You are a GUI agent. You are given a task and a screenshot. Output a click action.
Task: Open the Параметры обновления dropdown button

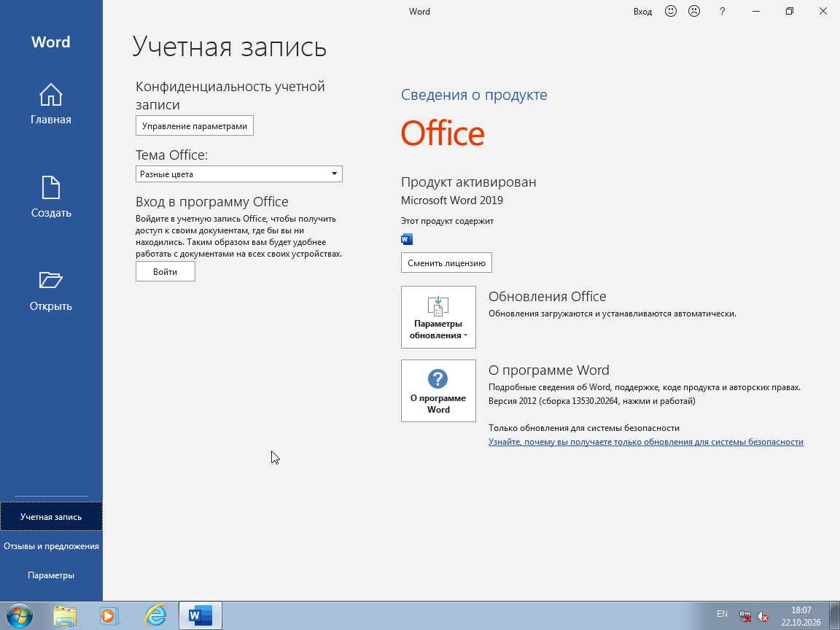coord(438,317)
